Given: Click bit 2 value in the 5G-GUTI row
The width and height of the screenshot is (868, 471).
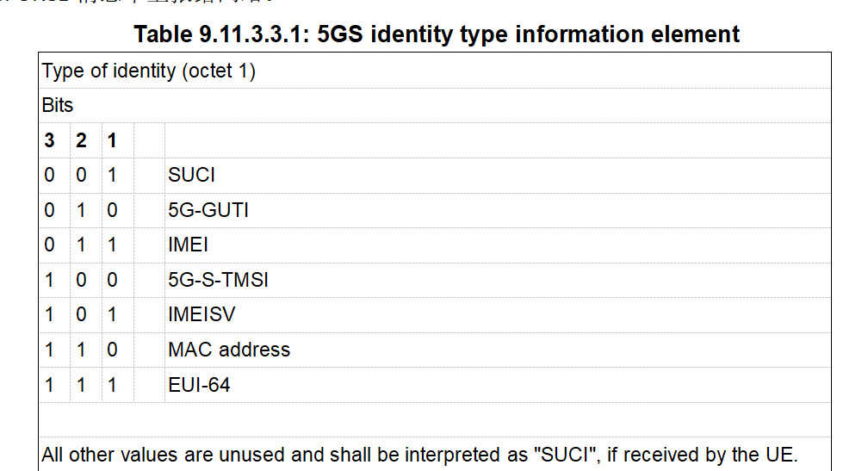Looking at the screenshot, I should (81, 210).
